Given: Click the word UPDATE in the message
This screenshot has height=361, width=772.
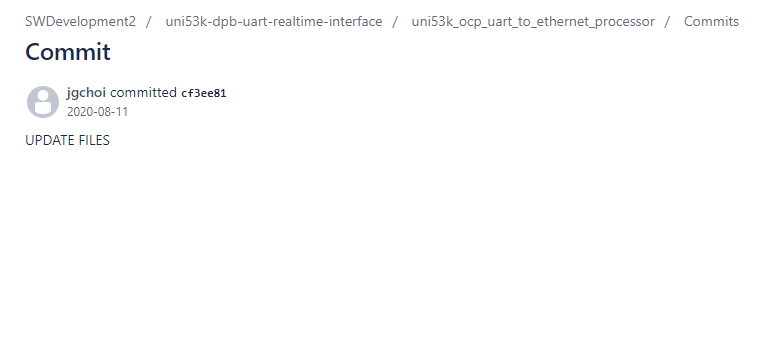Looking at the screenshot, I should 50,140.
